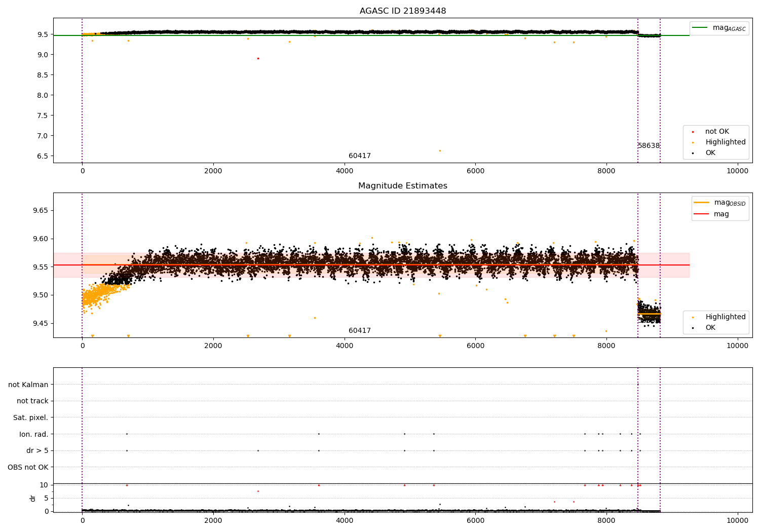Click the '4000' x-tick under the top plot
Screen dimensions: 760x532
click(x=345, y=171)
